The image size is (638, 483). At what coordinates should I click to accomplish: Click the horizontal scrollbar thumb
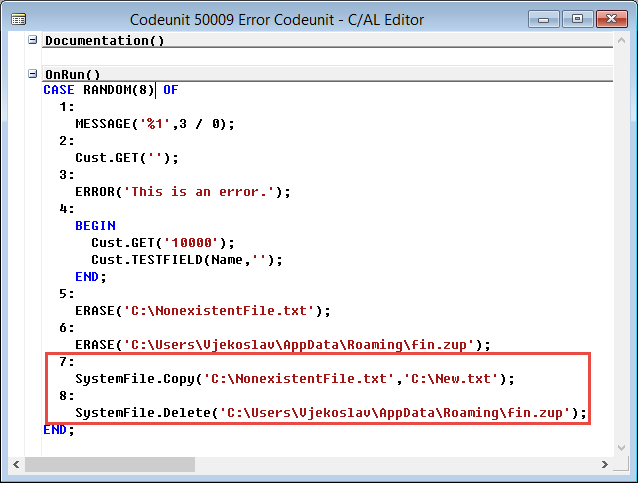[x=110, y=464]
